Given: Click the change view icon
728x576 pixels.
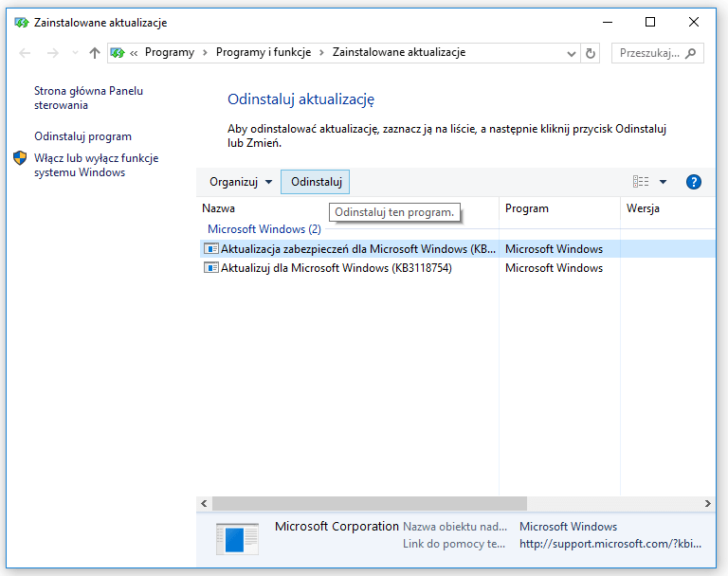Looking at the screenshot, I should (x=641, y=182).
